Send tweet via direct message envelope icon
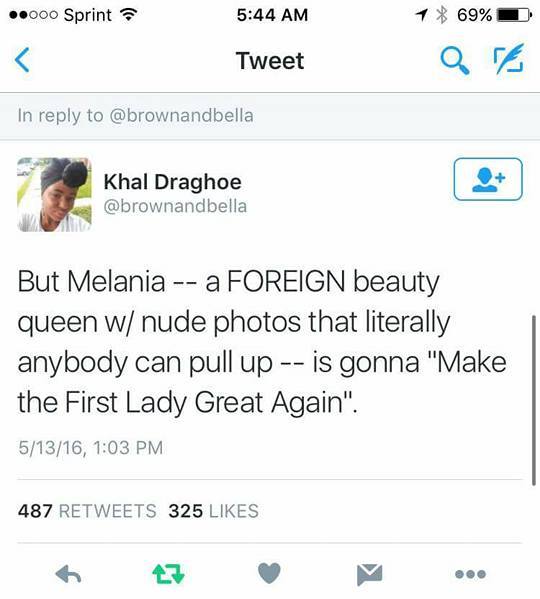Screen dimensions: 540x599 click(370, 574)
